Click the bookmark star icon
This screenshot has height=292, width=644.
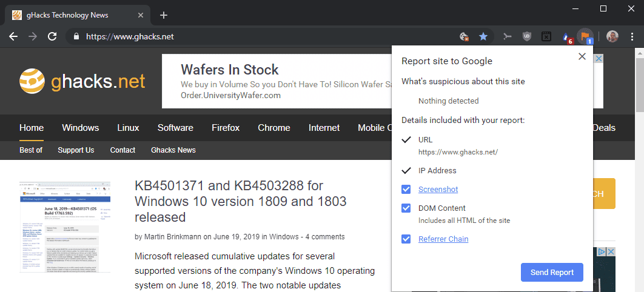point(483,36)
